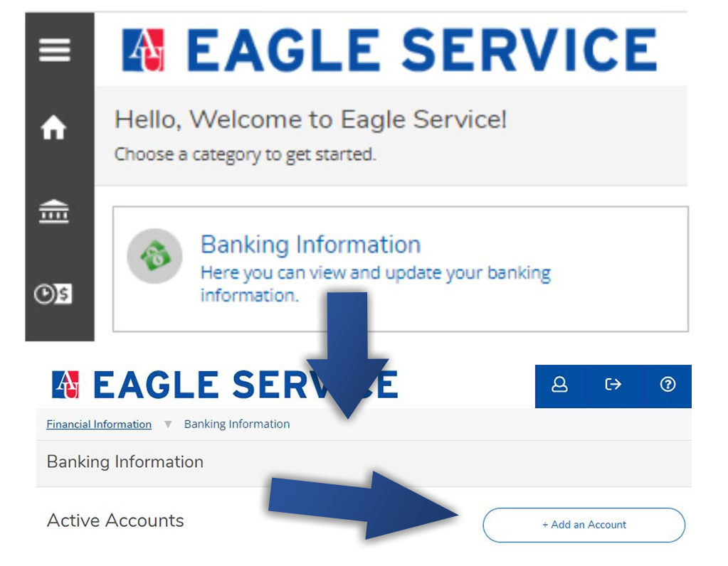
Task: Open the clock and dollar sidebar icon
Action: pos(53,294)
